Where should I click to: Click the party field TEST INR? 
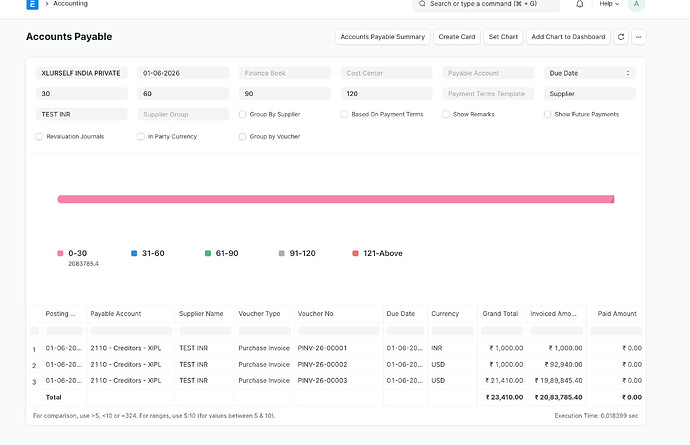point(81,114)
